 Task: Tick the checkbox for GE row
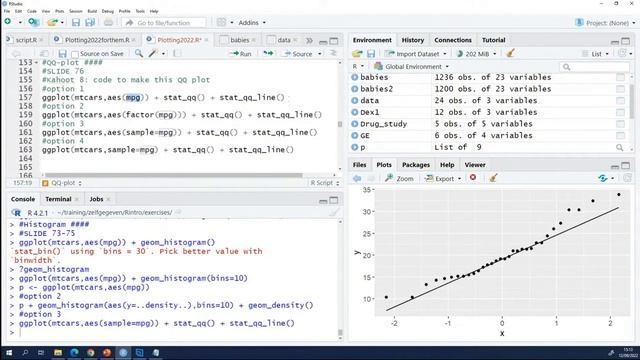click(x=620, y=136)
